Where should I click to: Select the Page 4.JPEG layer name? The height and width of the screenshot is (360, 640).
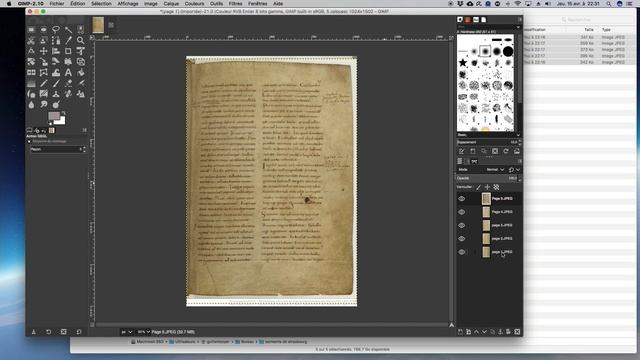[502, 212]
